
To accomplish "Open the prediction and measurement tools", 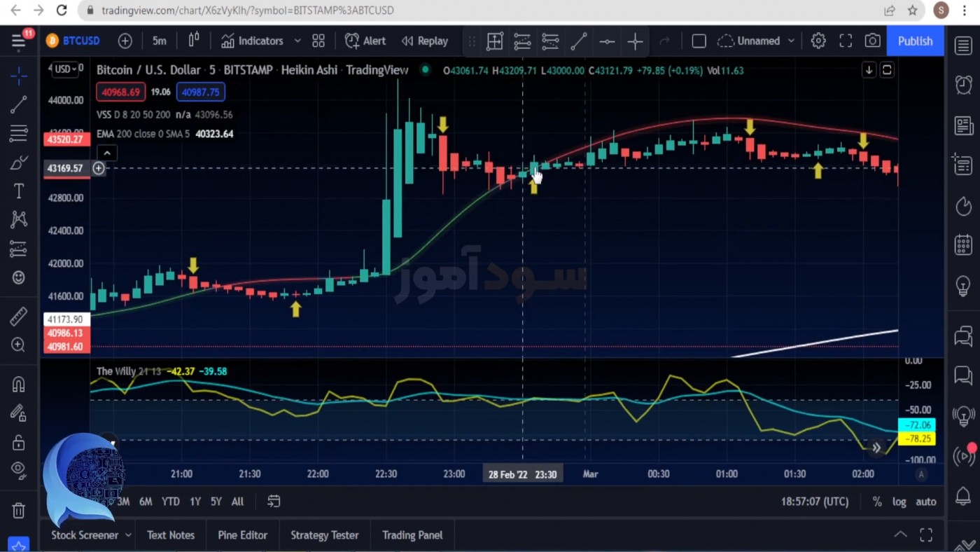I will pos(19,249).
